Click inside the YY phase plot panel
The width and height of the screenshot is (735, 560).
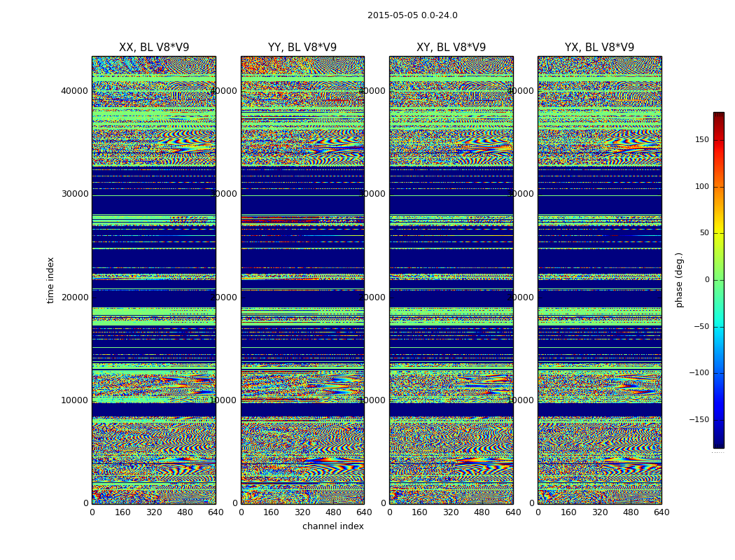click(x=302, y=280)
